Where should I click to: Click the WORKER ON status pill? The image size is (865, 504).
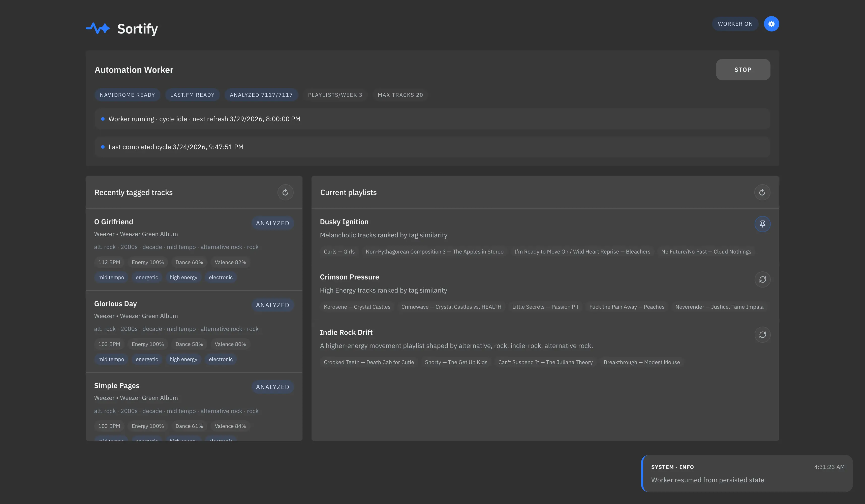point(735,24)
